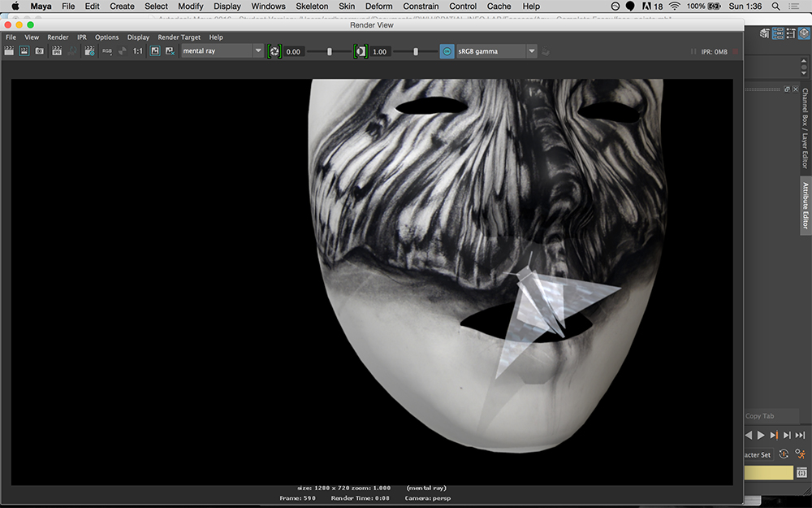Screen dimensions: 812x508
Task: Toggle the color management view transform button
Action: click(447, 51)
